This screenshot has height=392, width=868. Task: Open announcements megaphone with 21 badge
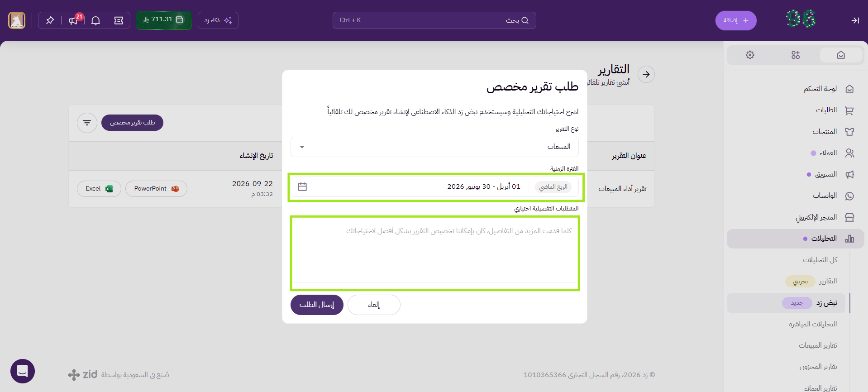73,20
